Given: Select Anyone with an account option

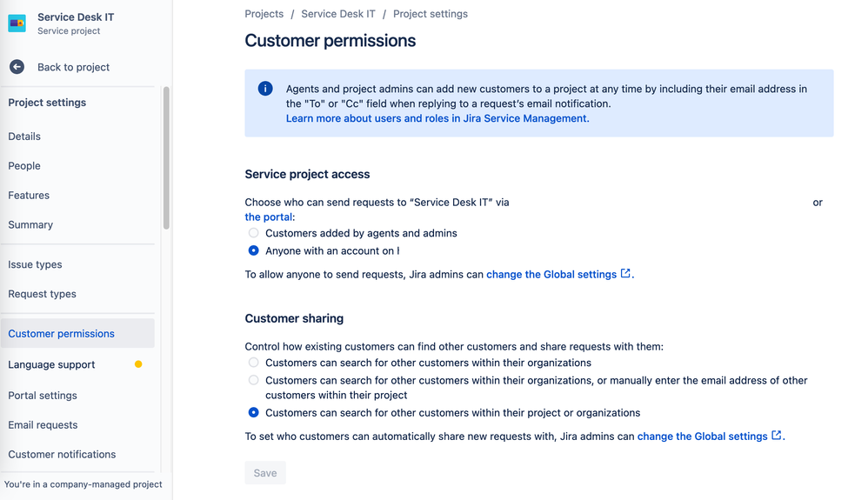Looking at the screenshot, I should (x=254, y=250).
